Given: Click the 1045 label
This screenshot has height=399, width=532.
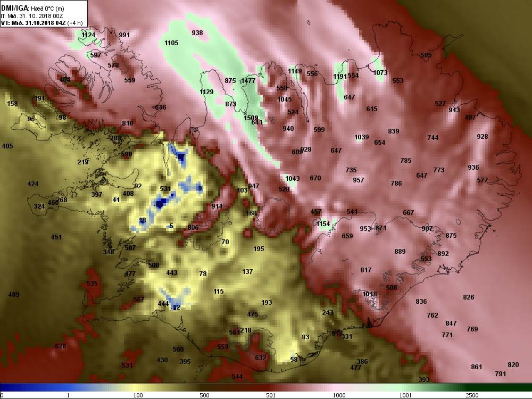Looking at the screenshot, I should [x=284, y=99].
